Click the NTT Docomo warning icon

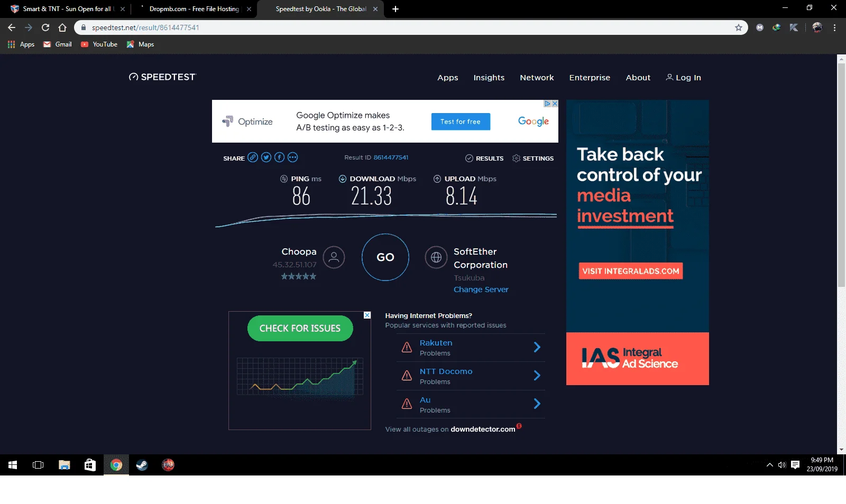click(407, 376)
